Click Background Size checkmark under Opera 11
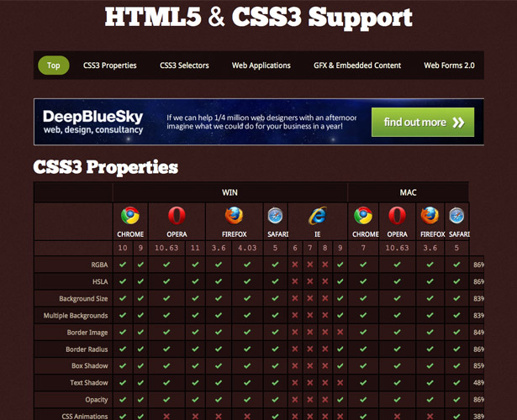The height and width of the screenshot is (420, 517). click(x=195, y=298)
